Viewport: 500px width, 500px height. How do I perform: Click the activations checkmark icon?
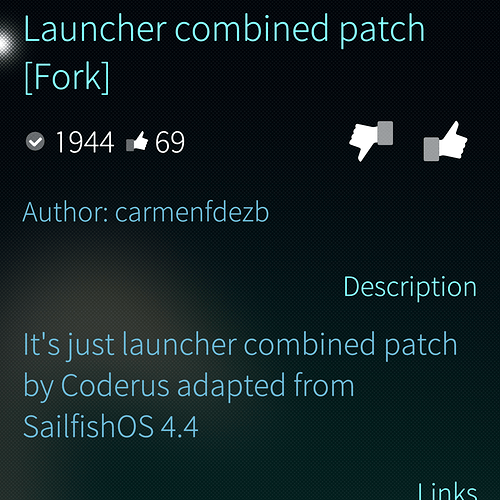coord(35,142)
